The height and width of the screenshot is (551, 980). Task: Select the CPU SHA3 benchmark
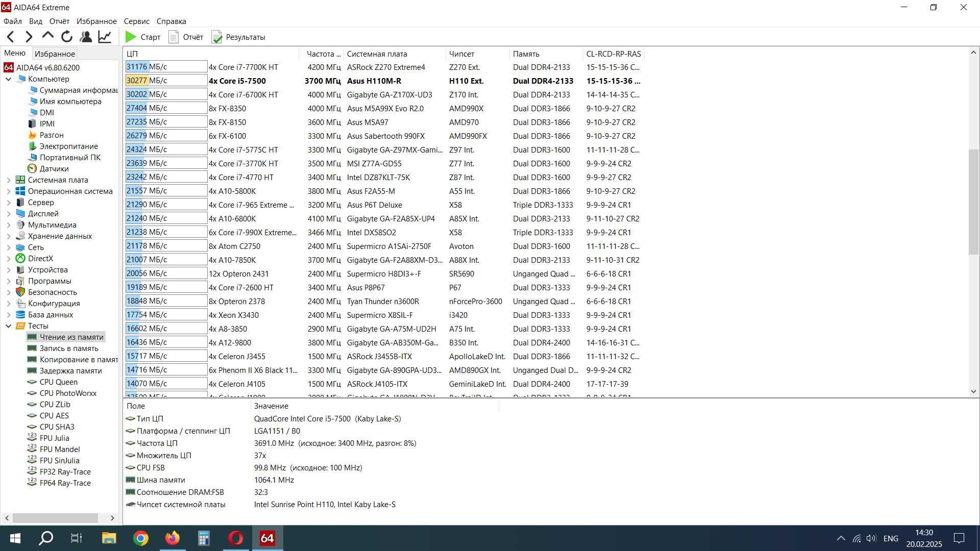[x=51, y=427]
